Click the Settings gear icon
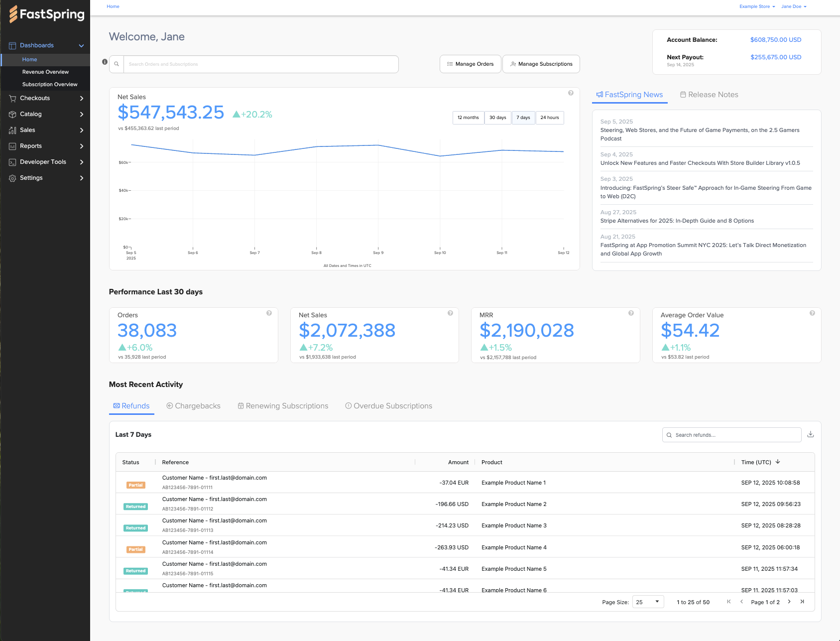 tap(12, 178)
